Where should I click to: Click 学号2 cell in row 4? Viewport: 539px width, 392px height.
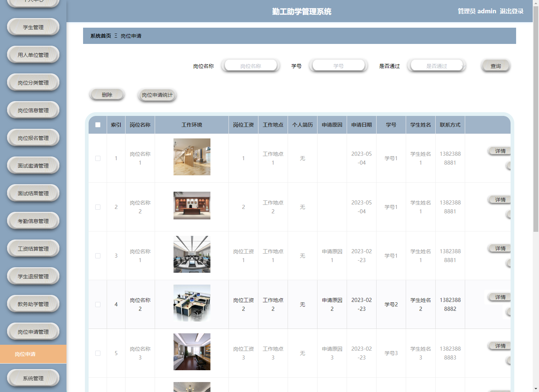(x=391, y=305)
